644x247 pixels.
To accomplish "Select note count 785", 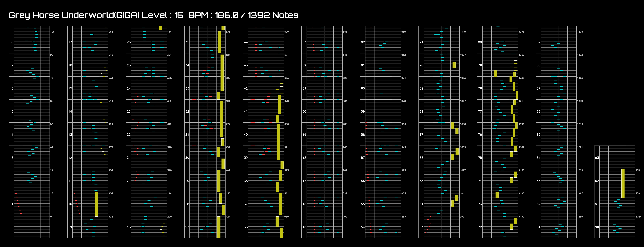I will point(345,124).
